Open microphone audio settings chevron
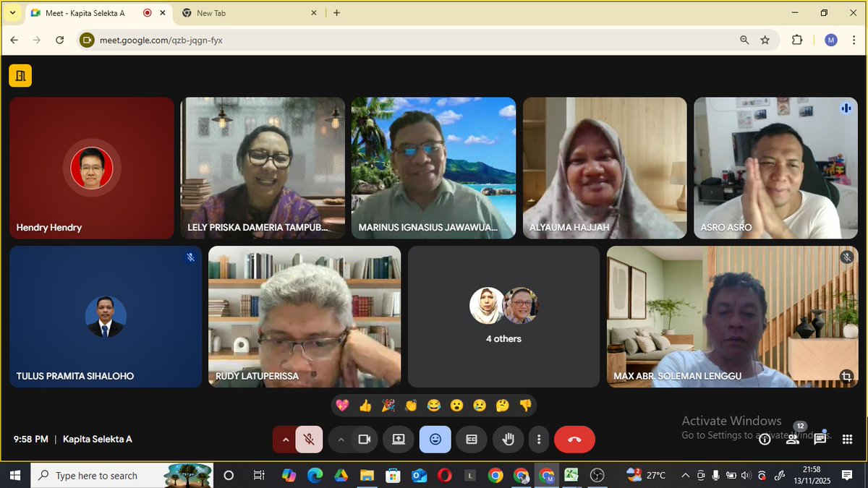 coord(286,439)
